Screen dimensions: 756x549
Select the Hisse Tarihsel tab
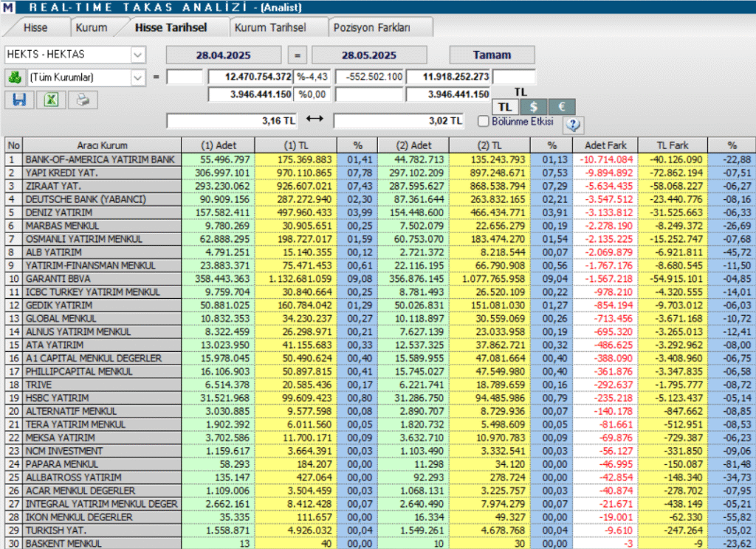(x=171, y=27)
